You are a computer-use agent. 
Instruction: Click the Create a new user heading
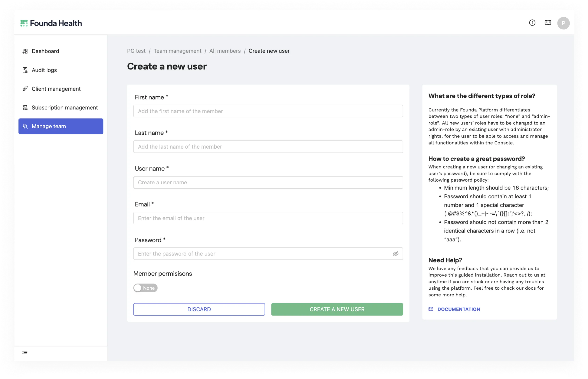coord(167,66)
